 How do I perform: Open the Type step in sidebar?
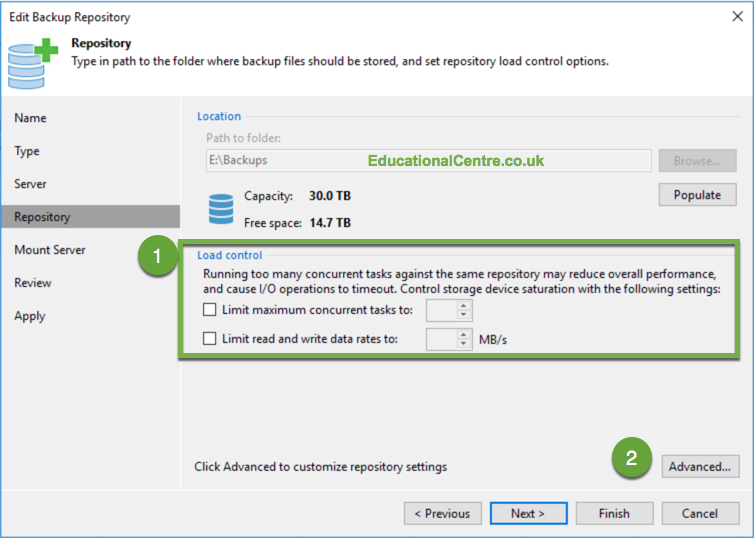click(27, 151)
